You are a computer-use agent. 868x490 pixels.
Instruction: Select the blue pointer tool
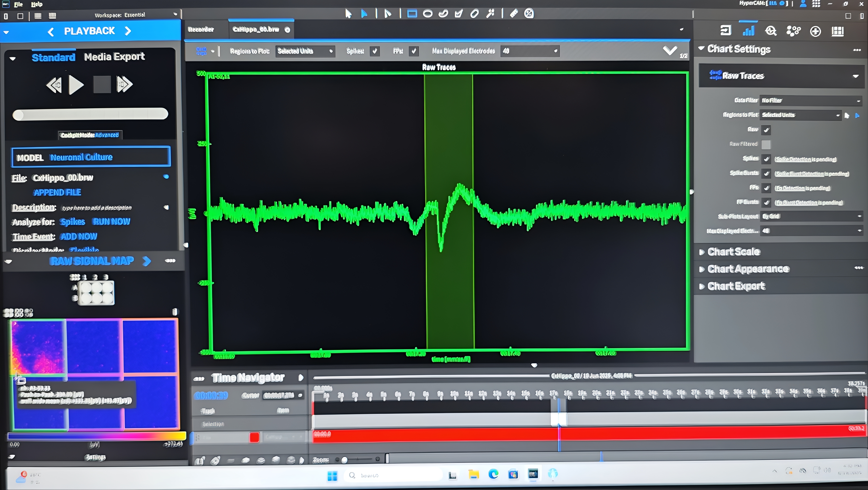pos(364,14)
